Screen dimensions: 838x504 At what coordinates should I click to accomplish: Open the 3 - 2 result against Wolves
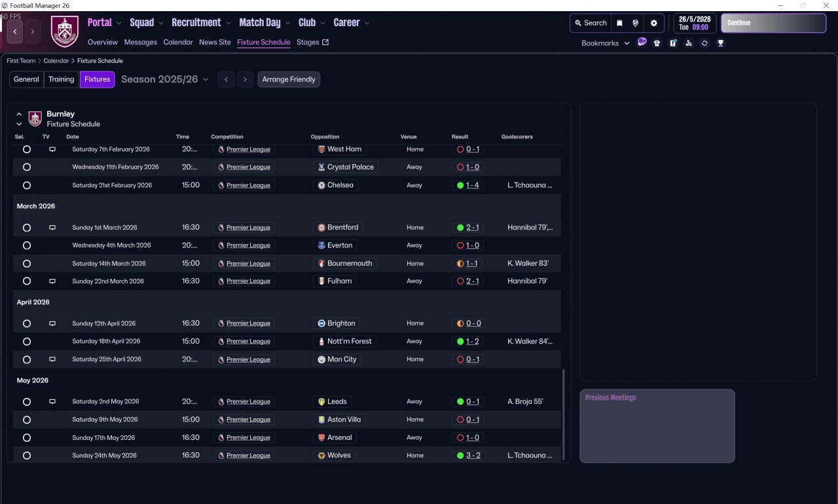click(x=473, y=456)
